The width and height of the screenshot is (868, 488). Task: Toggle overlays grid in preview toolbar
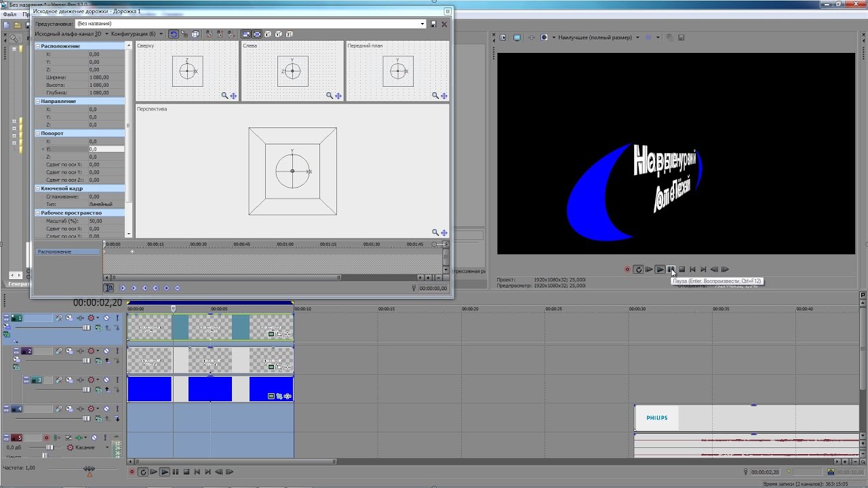click(x=648, y=37)
